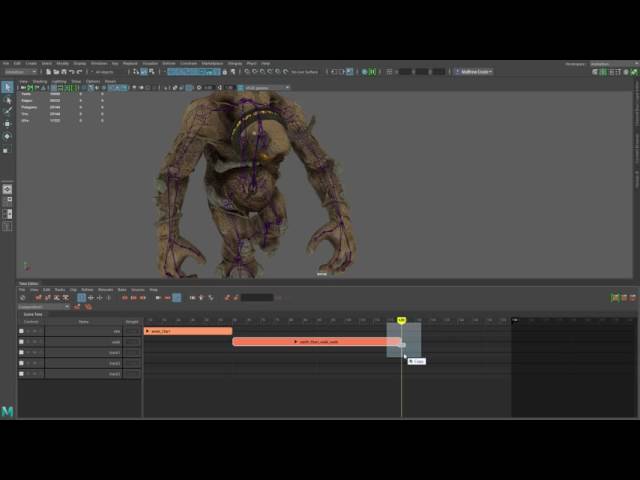
Task: Click leftmost icon on Time Editor toolbar
Action: [23, 298]
